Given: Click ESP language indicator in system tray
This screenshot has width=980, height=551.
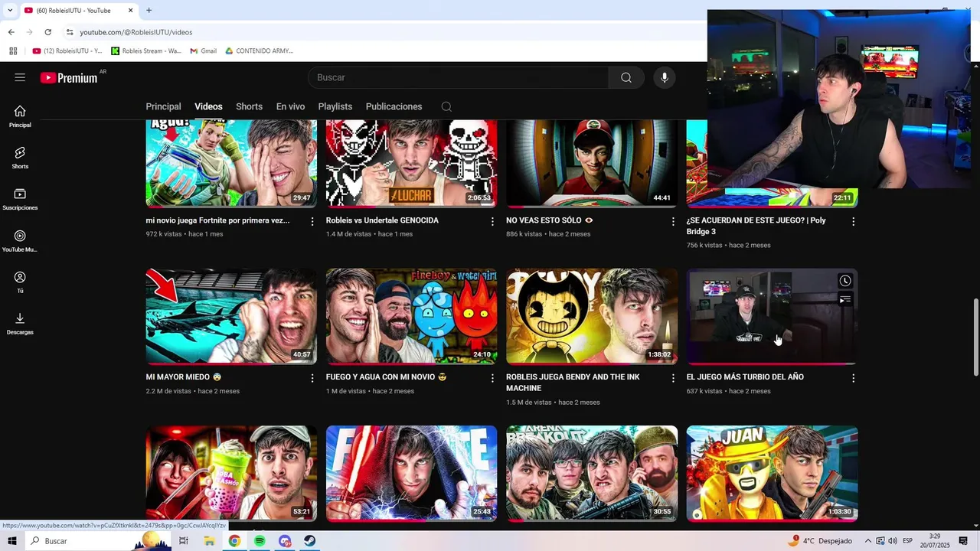Looking at the screenshot, I should [907, 541].
